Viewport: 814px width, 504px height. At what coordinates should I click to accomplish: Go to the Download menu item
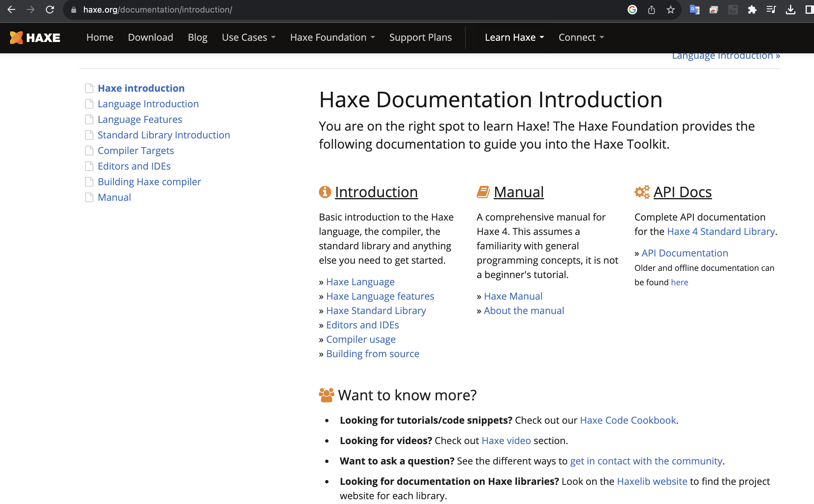(x=150, y=37)
